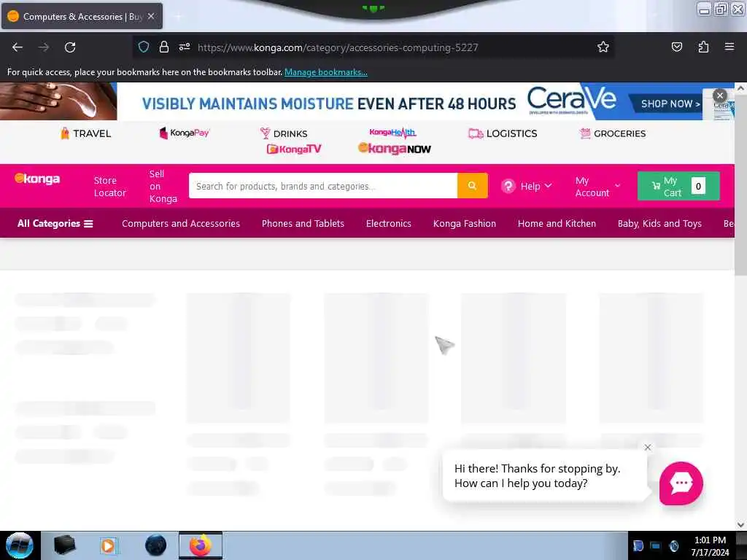Open the KongaNOW logo link
Viewport: 747px width, 560px height.
click(x=394, y=149)
